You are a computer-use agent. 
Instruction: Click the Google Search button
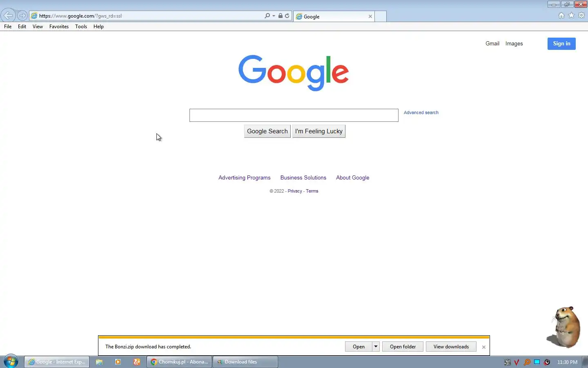[267, 131]
